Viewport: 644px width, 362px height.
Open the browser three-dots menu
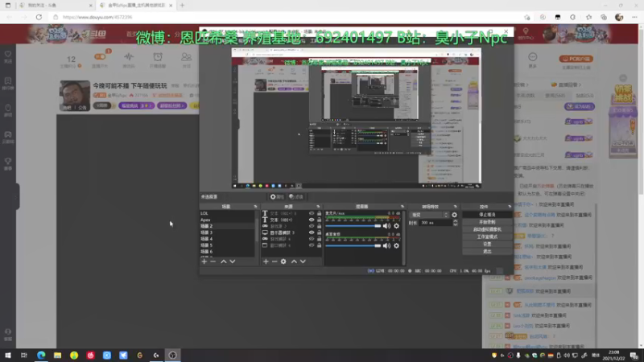pos(634,17)
